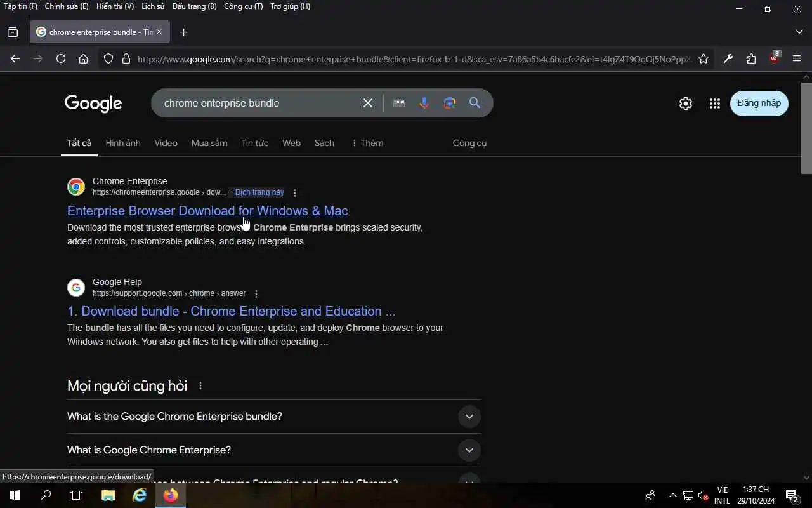Expand What is Google Chrome Enterprise? question
Image resolution: width=812 pixels, height=508 pixels.
point(274,450)
